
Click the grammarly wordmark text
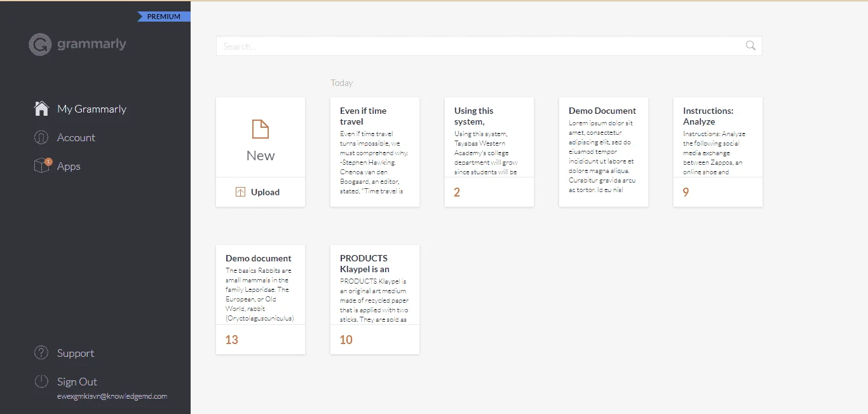[x=92, y=44]
